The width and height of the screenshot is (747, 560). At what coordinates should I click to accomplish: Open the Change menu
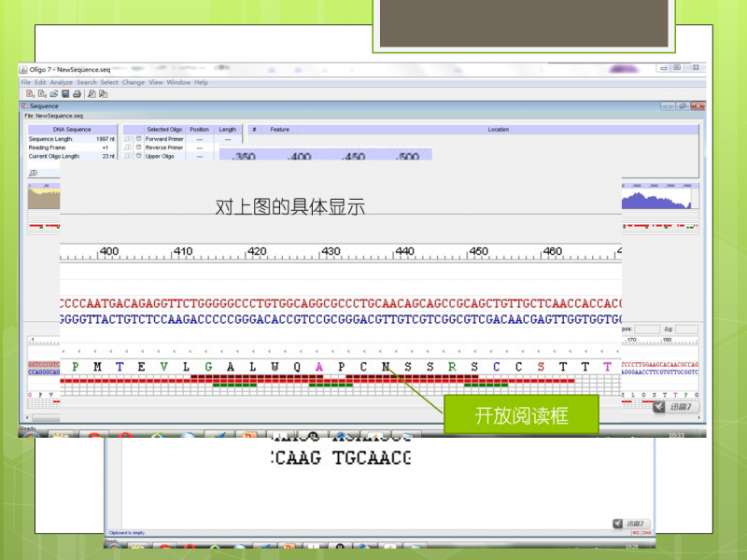click(134, 82)
